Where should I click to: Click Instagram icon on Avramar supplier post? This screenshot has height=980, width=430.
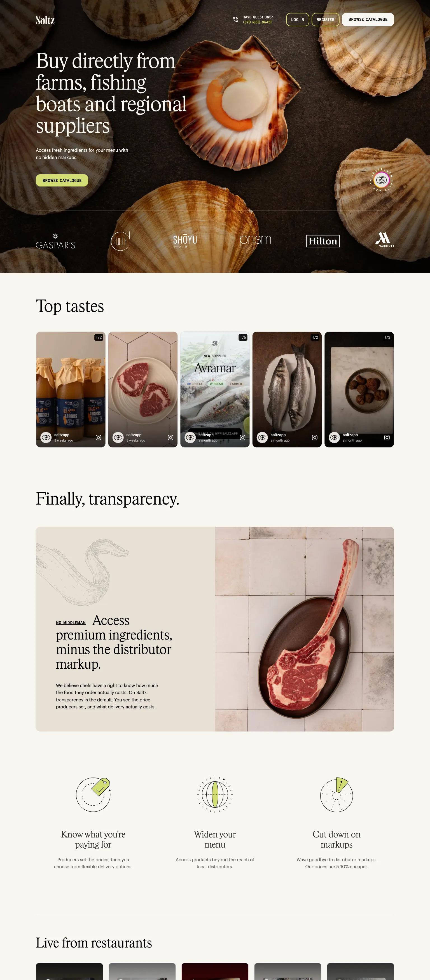(x=242, y=437)
